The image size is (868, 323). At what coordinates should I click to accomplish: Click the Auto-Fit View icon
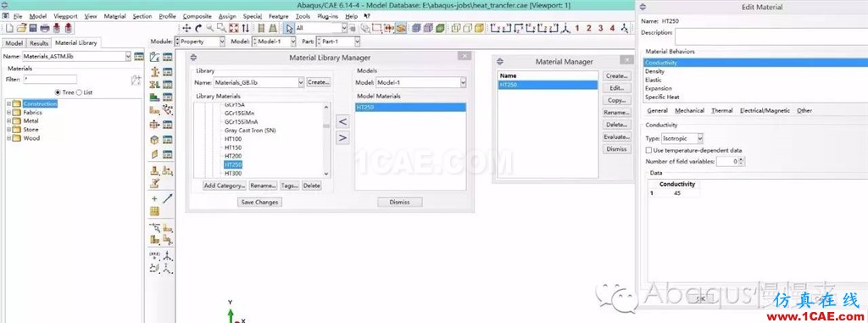tap(233, 28)
